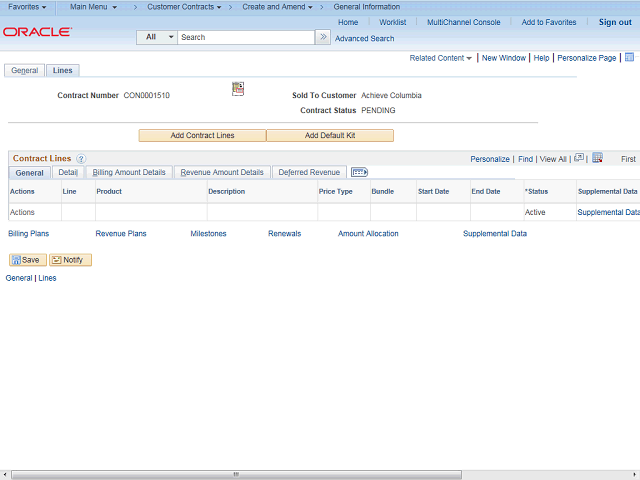Open the Related Content dropdown
Viewport: 640px width, 480px height.
coord(440,58)
